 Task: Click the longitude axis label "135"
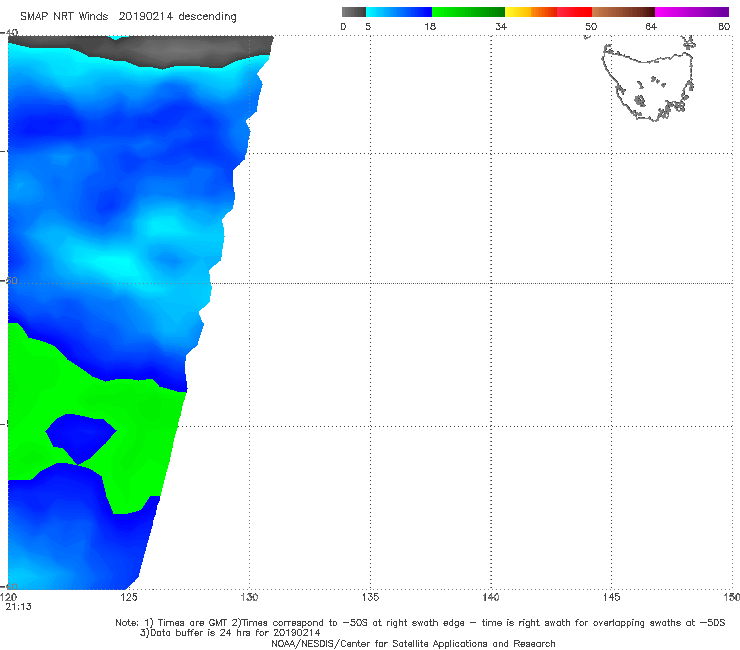point(370,597)
